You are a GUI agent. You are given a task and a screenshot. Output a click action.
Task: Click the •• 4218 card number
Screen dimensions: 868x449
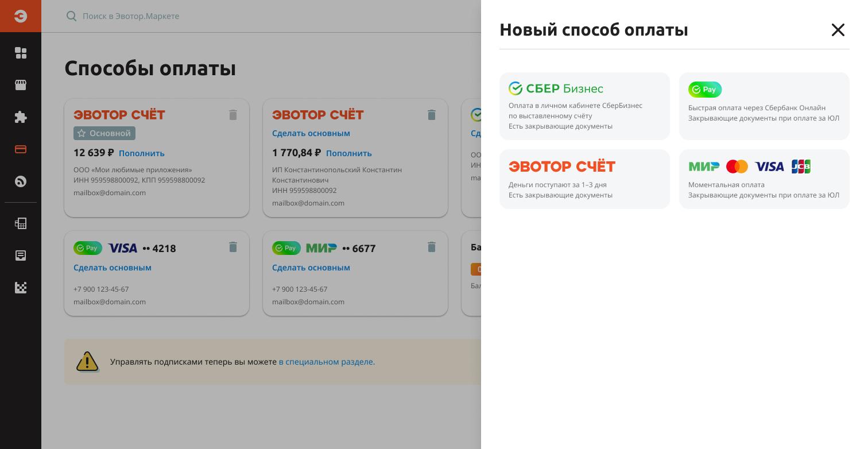(x=159, y=249)
